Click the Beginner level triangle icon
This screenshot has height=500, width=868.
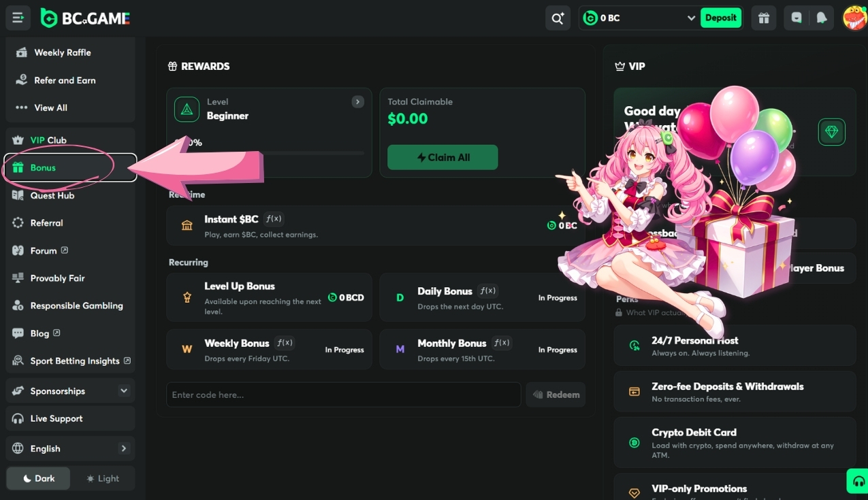point(187,110)
